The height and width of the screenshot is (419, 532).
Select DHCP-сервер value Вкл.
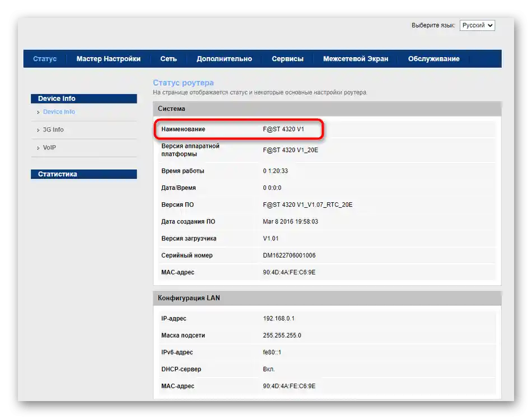pos(269,369)
